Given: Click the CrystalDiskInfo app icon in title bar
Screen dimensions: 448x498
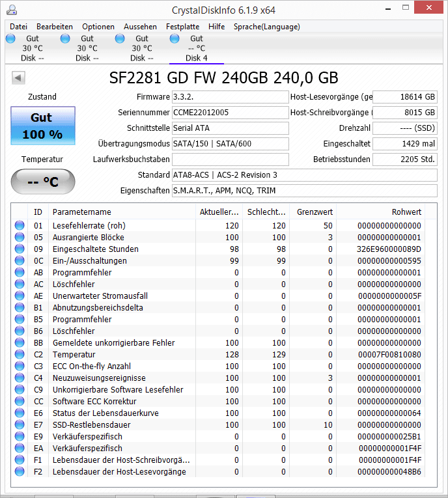Looking at the screenshot, I should [12, 10].
